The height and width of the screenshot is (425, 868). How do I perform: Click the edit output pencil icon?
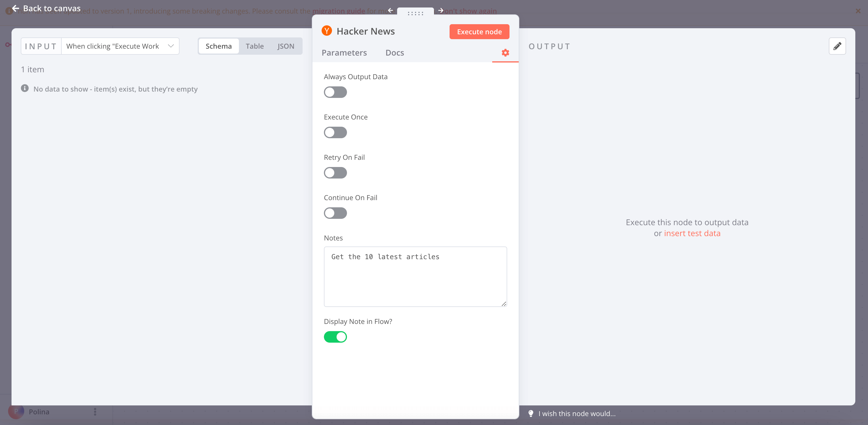[x=837, y=46]
